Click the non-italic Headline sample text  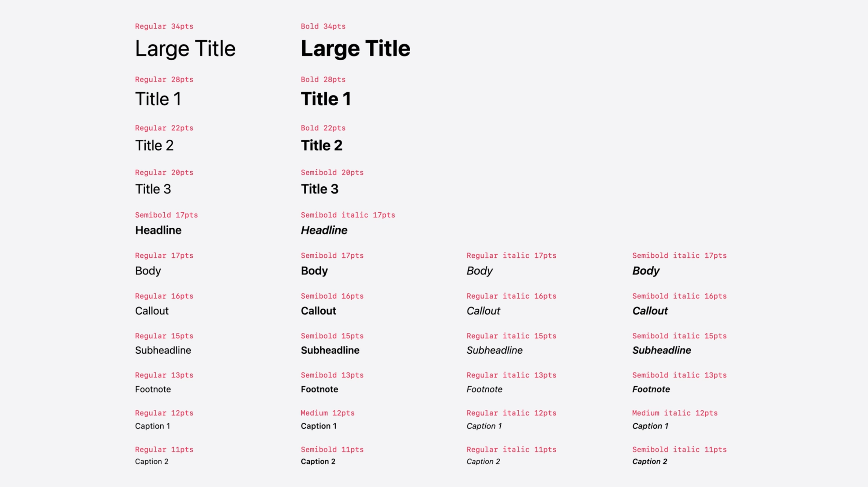[158, 230]
